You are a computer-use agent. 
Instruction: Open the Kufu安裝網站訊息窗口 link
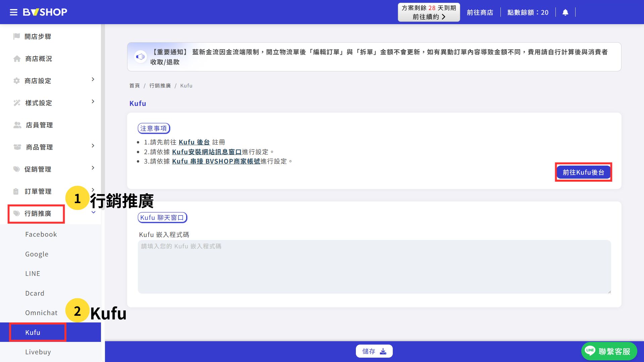(x=207, y=152)
